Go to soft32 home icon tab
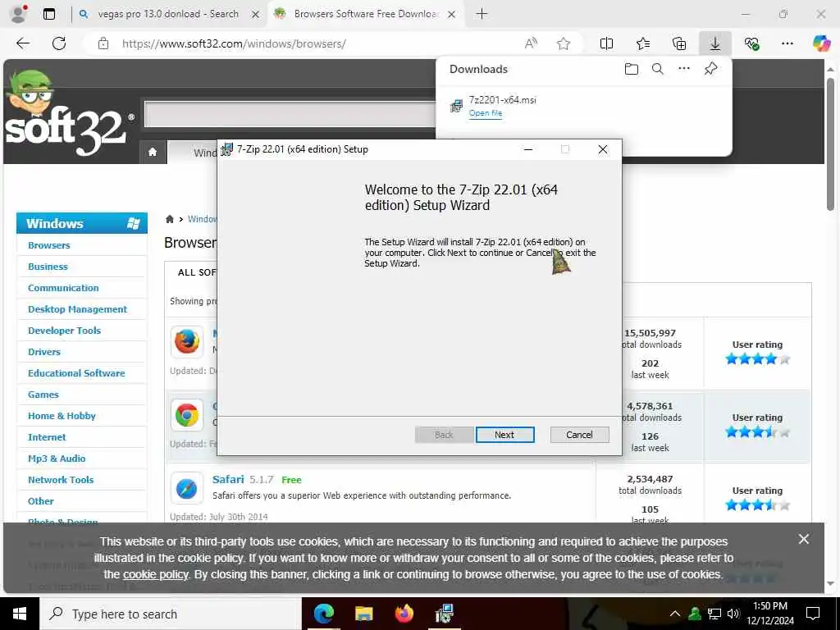Image resolution: width=840 pixels, height=630 pixels. point(153,152)
